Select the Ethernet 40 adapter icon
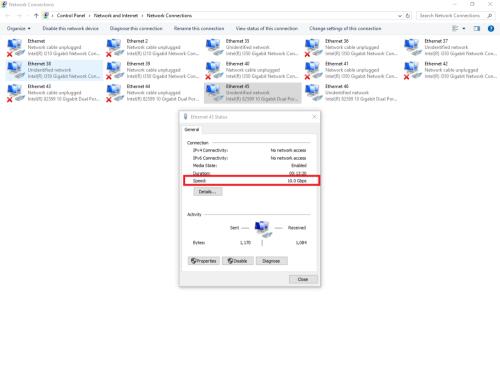500x375 pixels. 214,70
